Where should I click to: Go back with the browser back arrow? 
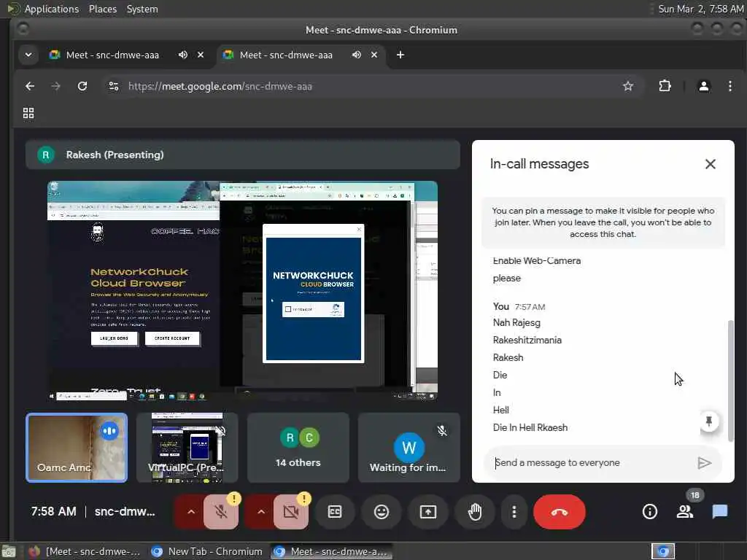pos(30,86)
